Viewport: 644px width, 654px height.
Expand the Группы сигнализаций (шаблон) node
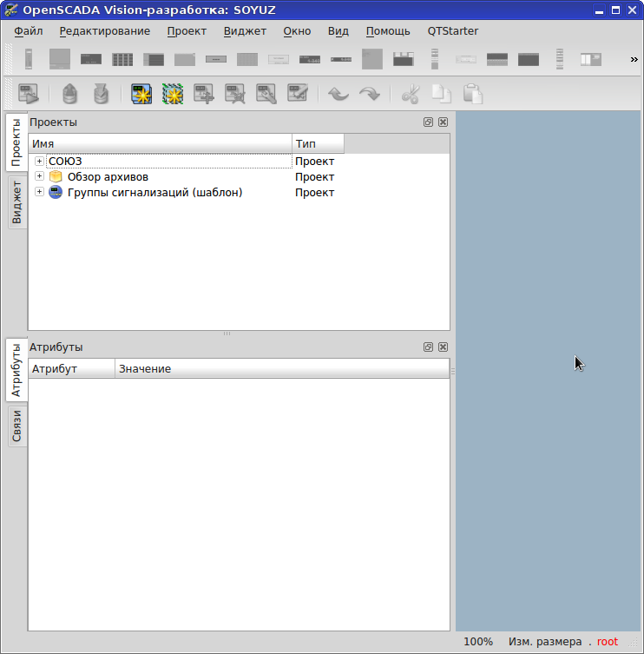(x=39, y=192)
